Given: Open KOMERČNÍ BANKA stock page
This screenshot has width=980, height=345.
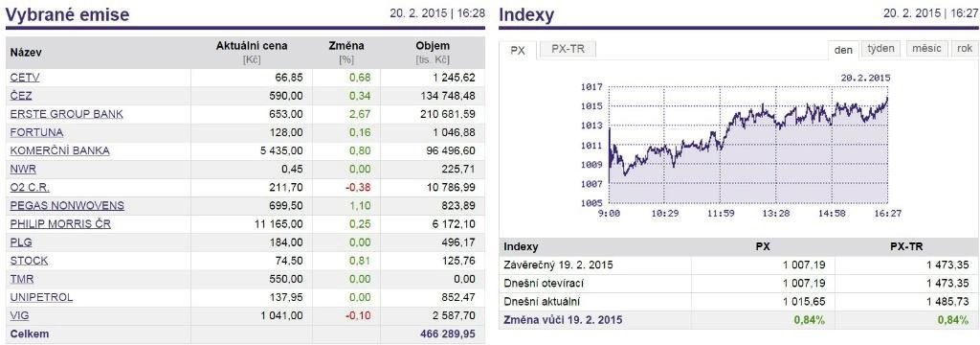Looking at the screenshot, I should point(59,150).
